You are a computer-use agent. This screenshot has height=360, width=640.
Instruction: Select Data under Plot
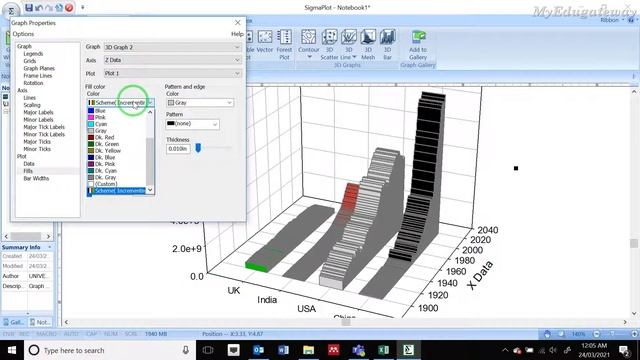(x=29, y=164)
